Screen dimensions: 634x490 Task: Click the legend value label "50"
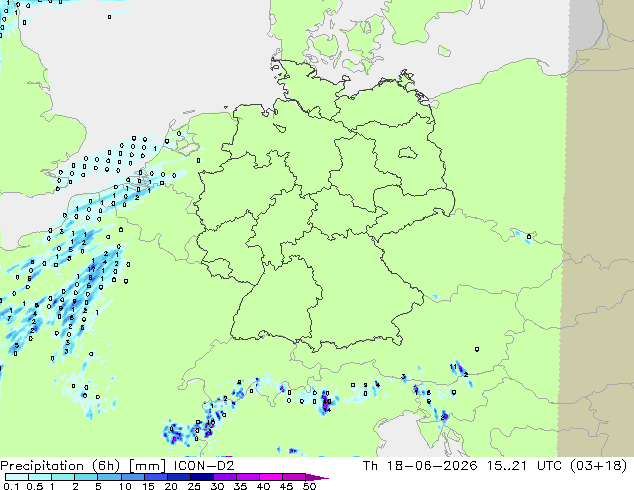click(x=309, y=486)
